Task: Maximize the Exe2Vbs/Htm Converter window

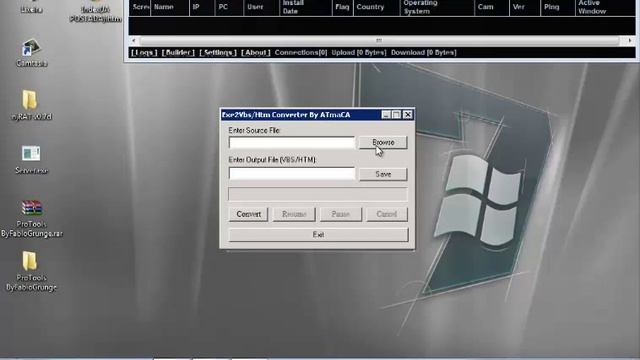Action: [x=396, y=115]
